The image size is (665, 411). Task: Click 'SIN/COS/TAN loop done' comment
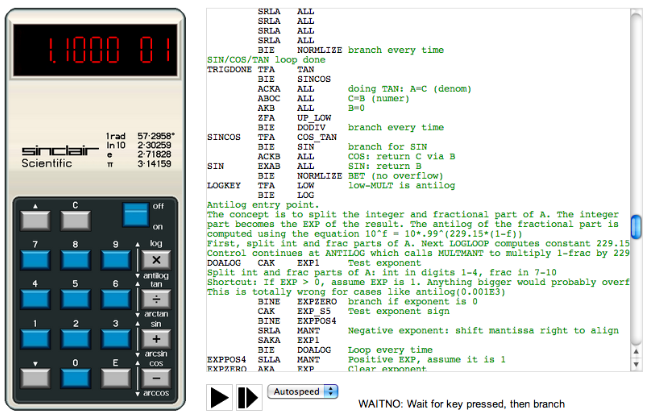[266, 60]
